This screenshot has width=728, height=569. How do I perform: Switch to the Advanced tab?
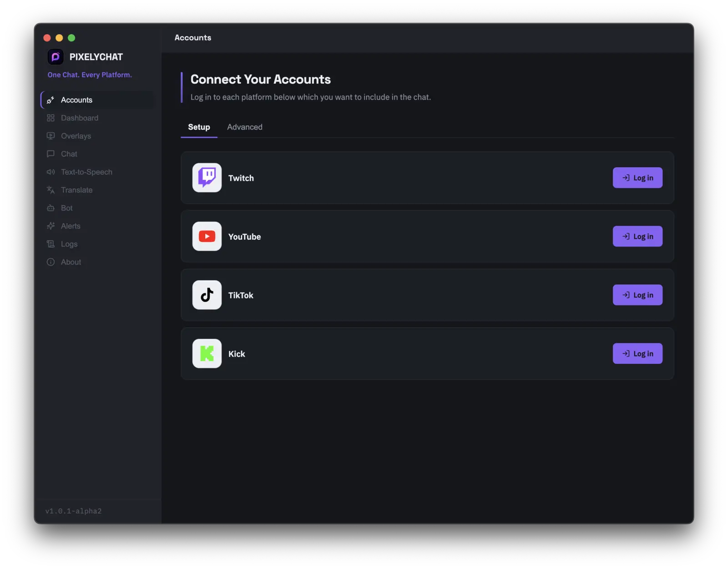point(245,127)
